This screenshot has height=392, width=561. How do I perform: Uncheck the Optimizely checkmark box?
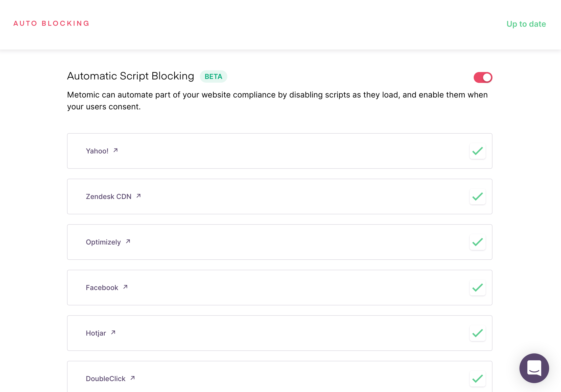478,242
